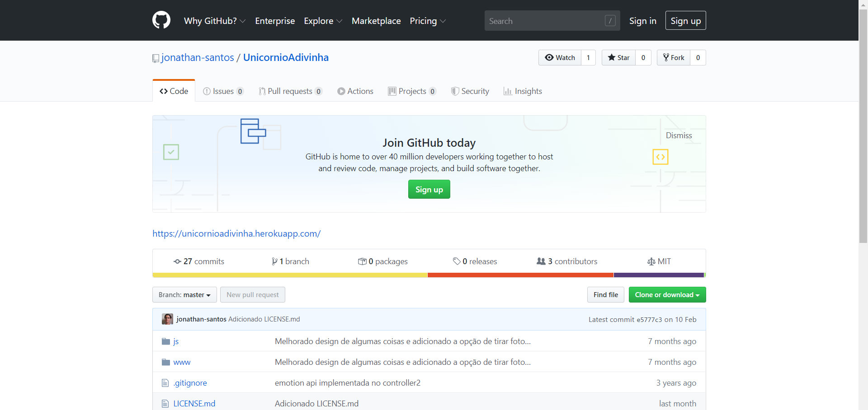Open the 27 commits history
The width and height of the screenshot is (868, 410).
pos(199,261)
